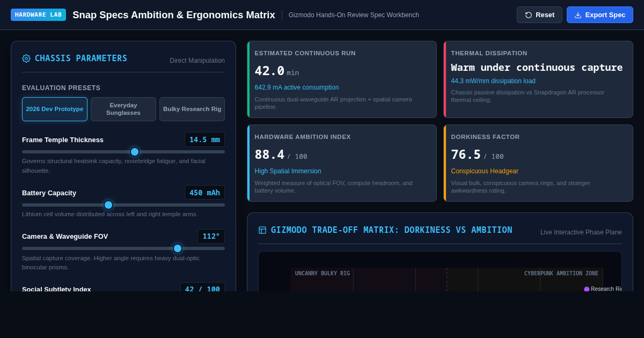Click the Snap Specs Ambition & Ergonomics Matrix title
Image resolution: width=644 pixels, height=338 pixels.
(174, 15)
